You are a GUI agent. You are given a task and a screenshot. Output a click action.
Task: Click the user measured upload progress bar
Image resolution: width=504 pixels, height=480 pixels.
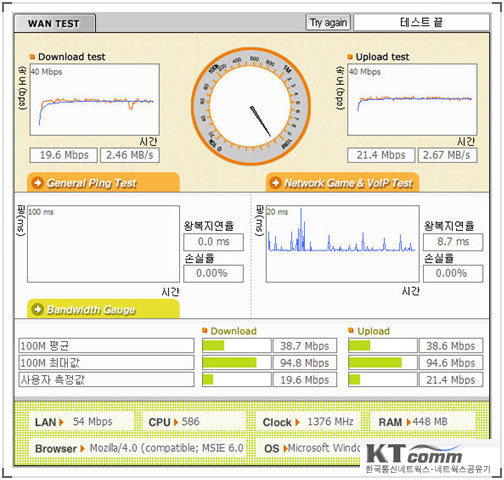tap(382, 380)
